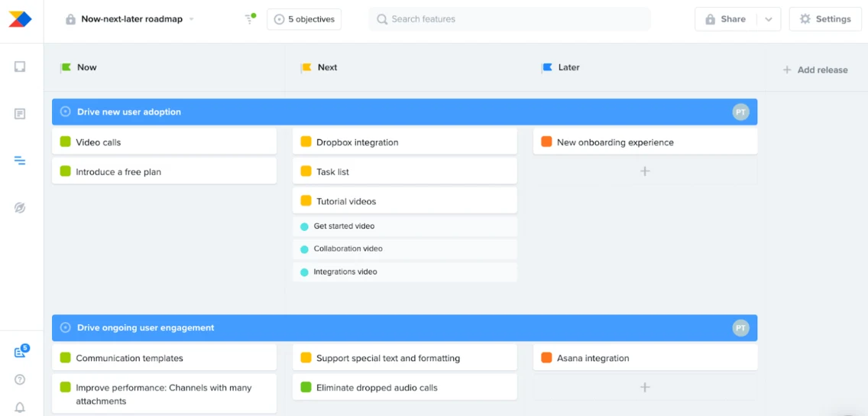Open the updates icon with badge 5
Image resolution: width=868 pixels, height=416 pixels.
(21, 352)
